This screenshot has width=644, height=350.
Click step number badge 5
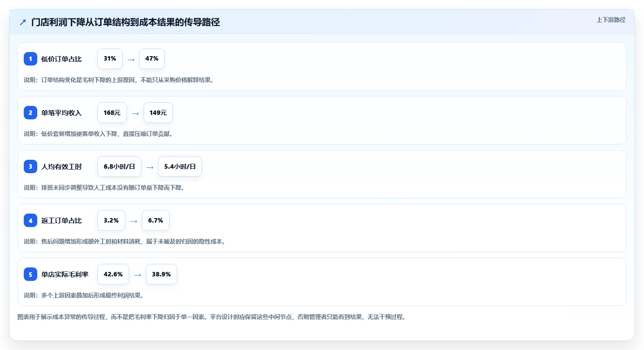[31, 274]
